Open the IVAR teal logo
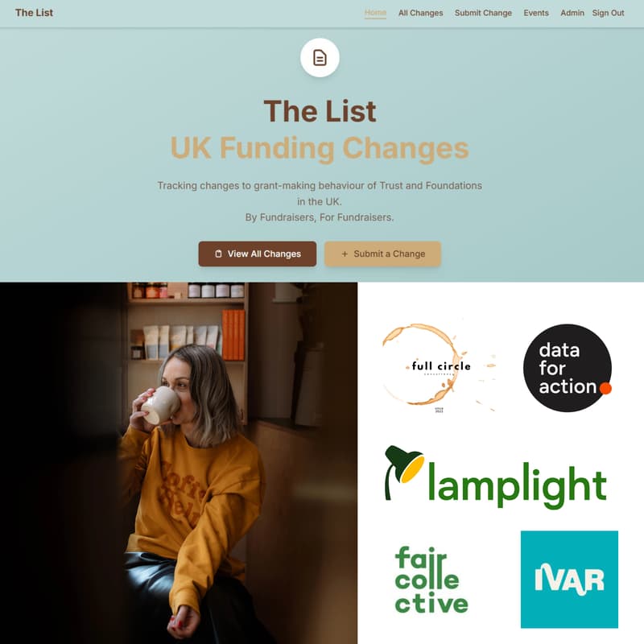The image size is (644, 644). tap(569, 579)
